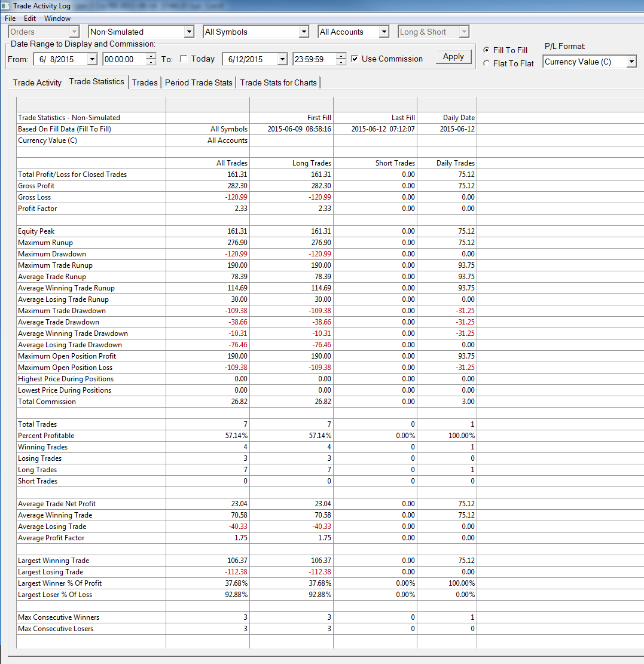Click the Largest Losing Trade All Trades value -112.38

(236, 572)
